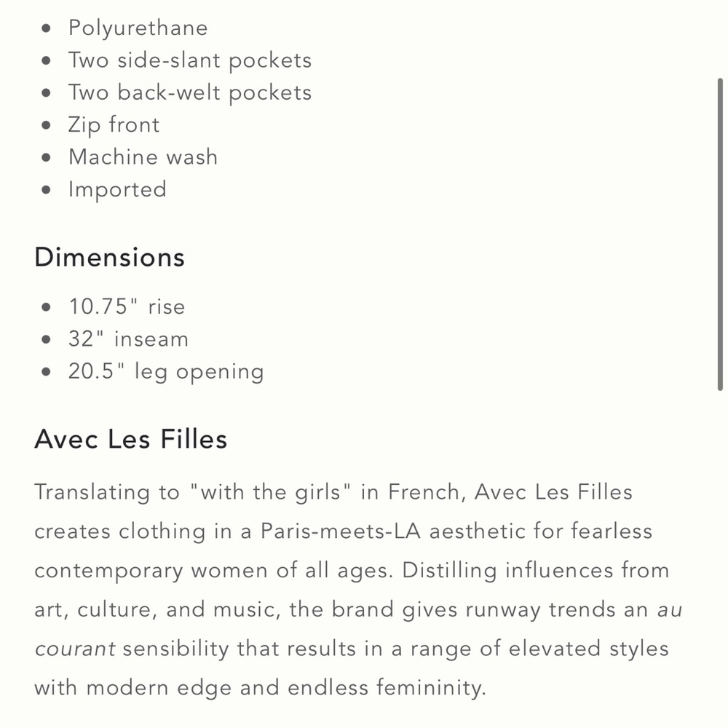The image size is (728, 728).
Task: Click the bullet before 32" inseam
Action: tap(47, 340)
